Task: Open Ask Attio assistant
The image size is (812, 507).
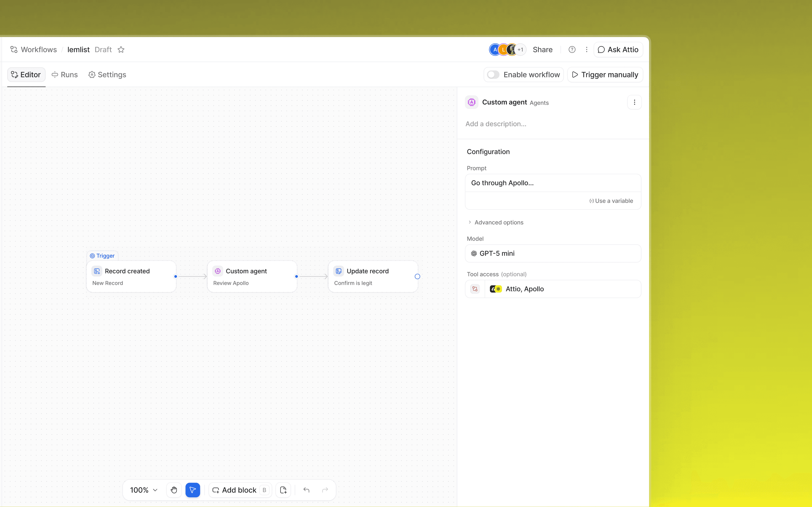Action: click(618, 50)
